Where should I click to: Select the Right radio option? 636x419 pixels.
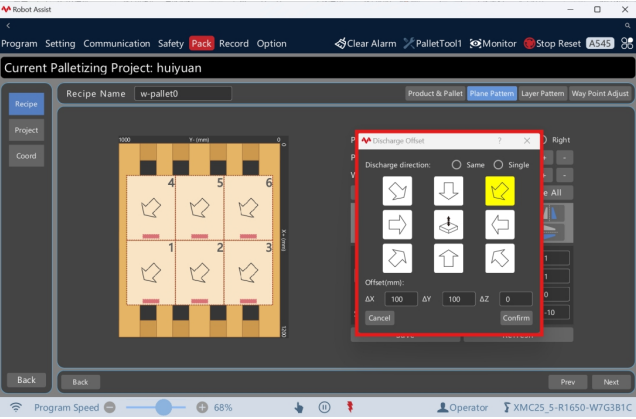pyautogui.click(x=544, y=140)
